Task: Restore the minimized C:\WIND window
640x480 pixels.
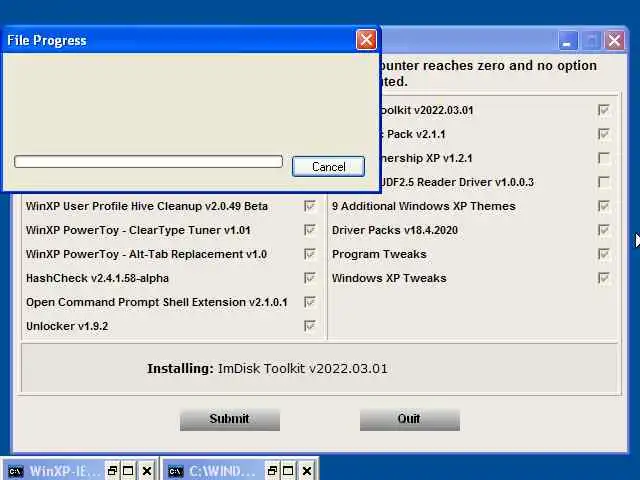Action: click(272, 471)
